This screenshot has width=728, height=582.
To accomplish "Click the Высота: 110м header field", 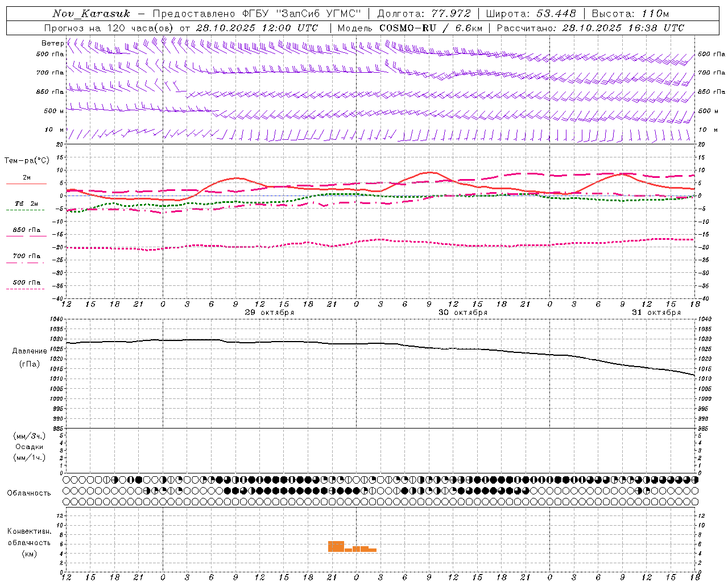I will tap(631, 14).
